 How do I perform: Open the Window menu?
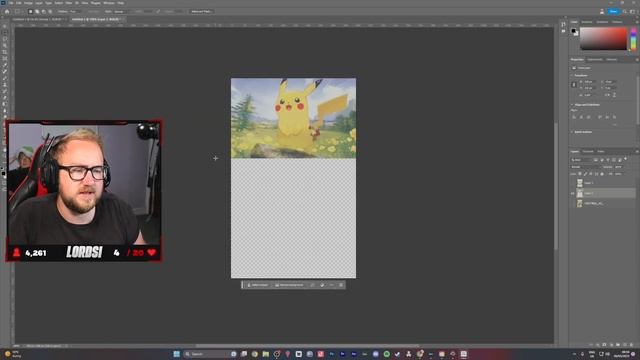tap(109, 3)
